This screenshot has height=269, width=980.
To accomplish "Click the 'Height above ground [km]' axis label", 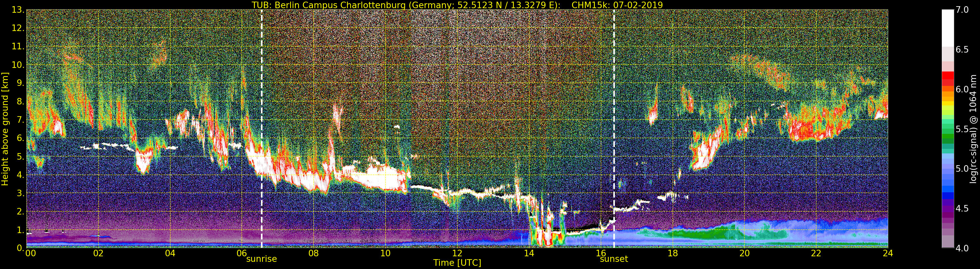I will pos(5,129).
